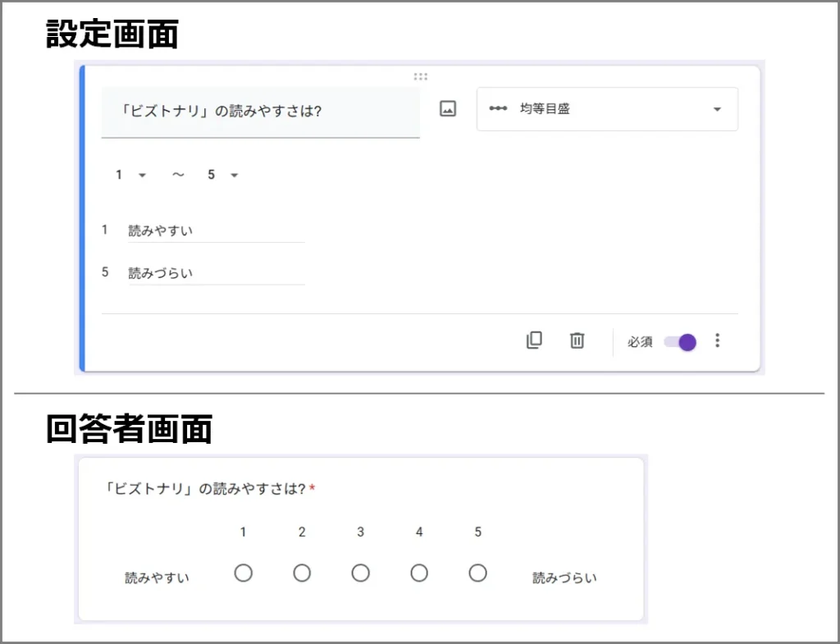Select radio button 3 on the scale

(360, 573)
